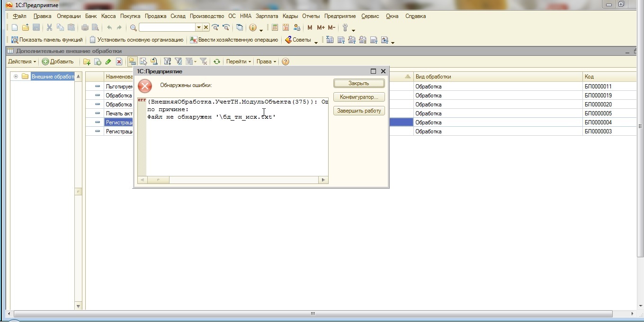Viewport: 644px width, 323px height.
Task: Open the calendar icon showing 31
Action: (286, 27)
